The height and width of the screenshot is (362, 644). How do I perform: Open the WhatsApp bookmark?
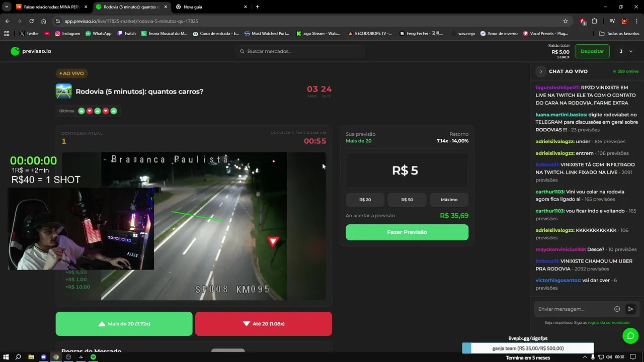click(x=98, y=34)
